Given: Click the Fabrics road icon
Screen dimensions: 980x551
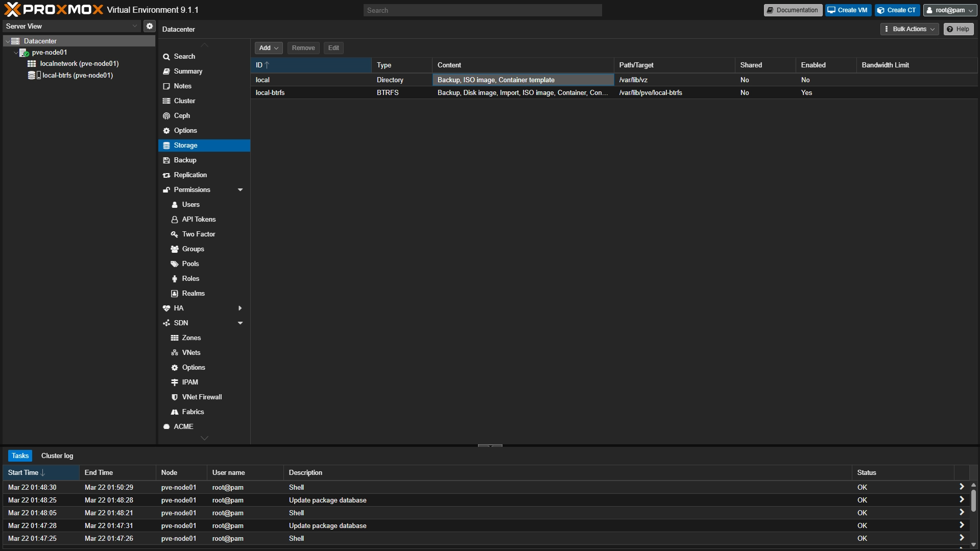Looking at the screenshot, I should pos(175,412).
